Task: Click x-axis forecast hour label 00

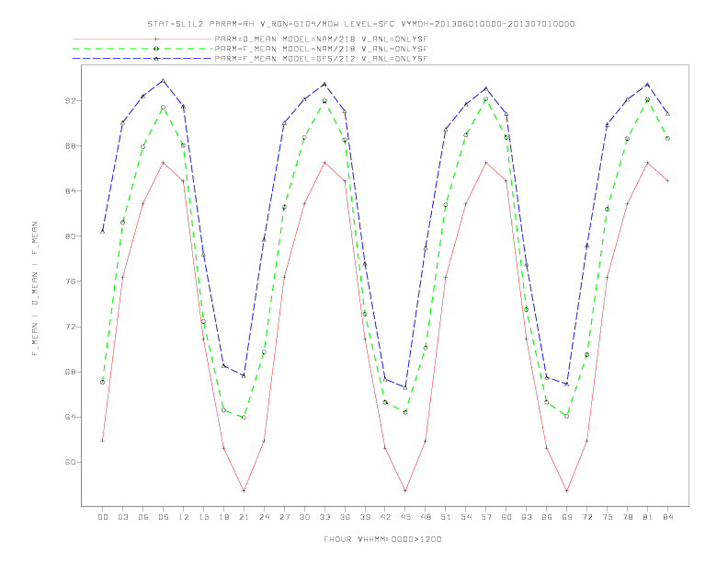Action: [103, 517]
